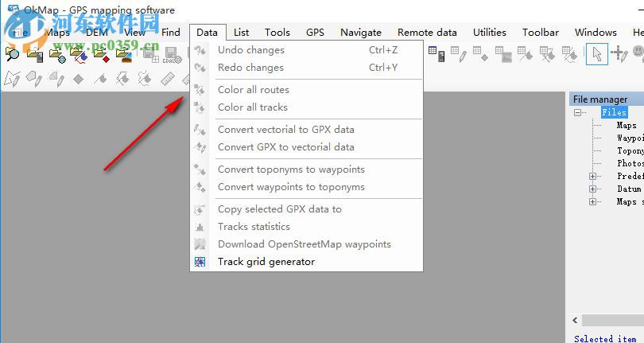Click the open folder with route flag icon
This screenshot has width=644, height=343.
[79, 55]
